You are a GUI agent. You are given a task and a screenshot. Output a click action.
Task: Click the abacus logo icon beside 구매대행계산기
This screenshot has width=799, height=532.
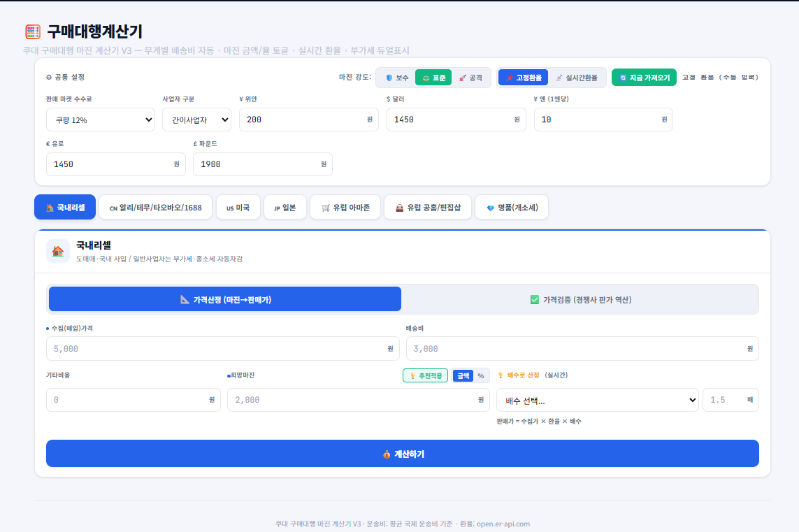coord(33,31)
